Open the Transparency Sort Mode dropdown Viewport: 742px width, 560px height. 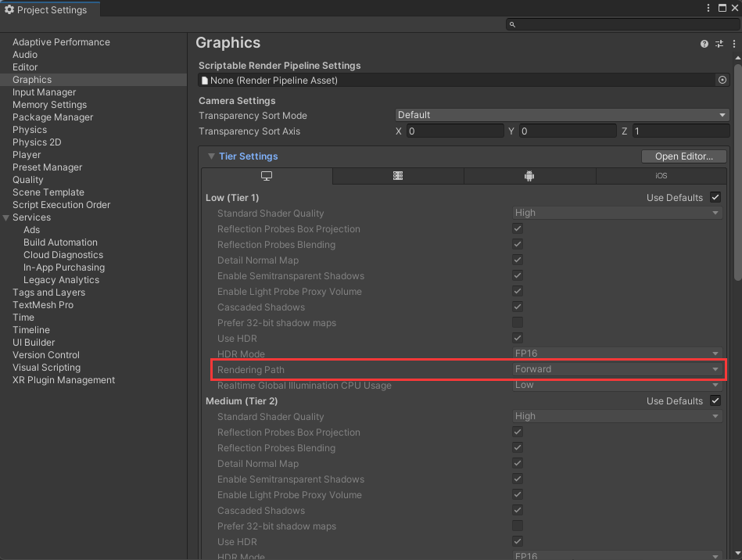pyautogui.click(x=562, y=115)
